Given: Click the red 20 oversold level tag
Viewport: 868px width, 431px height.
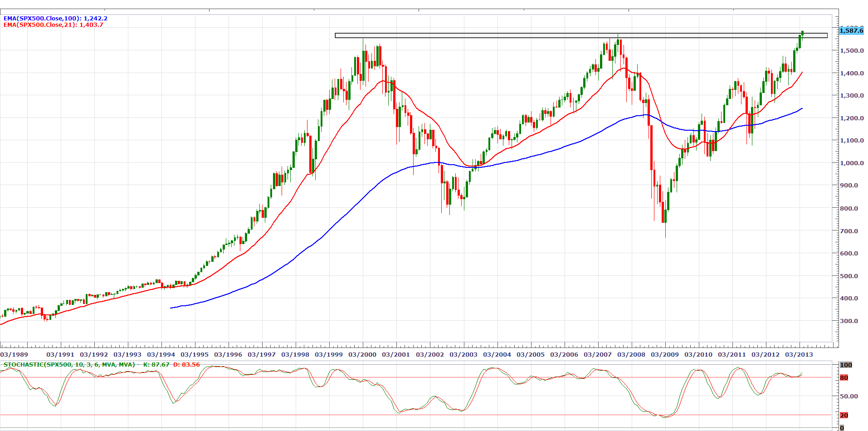Looking at the screenshot, I should point(844,415).
